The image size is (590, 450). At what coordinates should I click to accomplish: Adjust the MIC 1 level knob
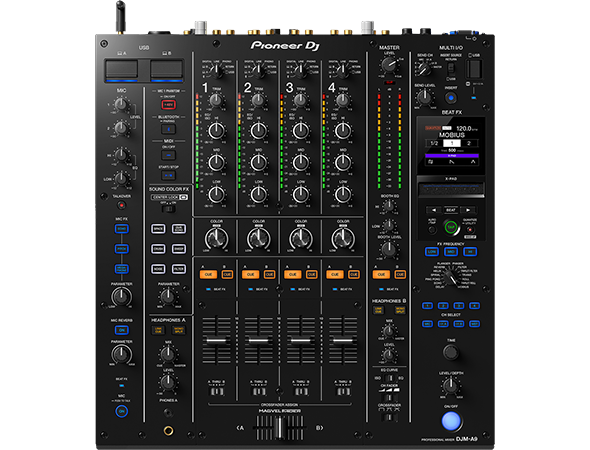(121, 104)
